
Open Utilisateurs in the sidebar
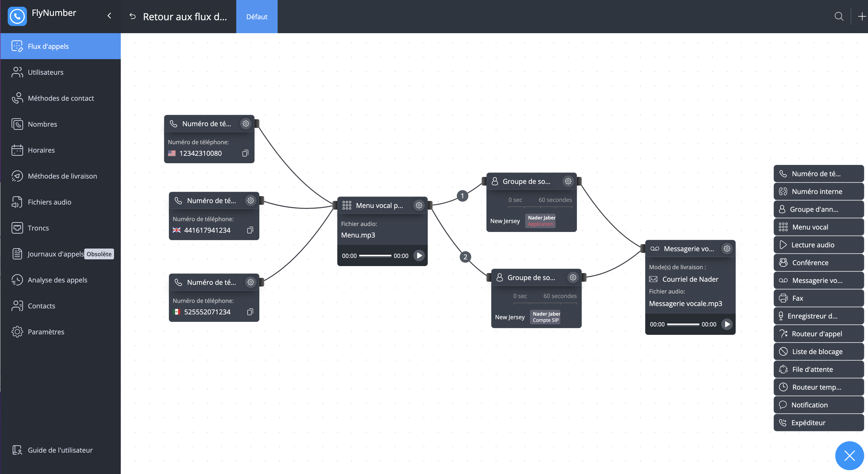click(x=61, y=72)
